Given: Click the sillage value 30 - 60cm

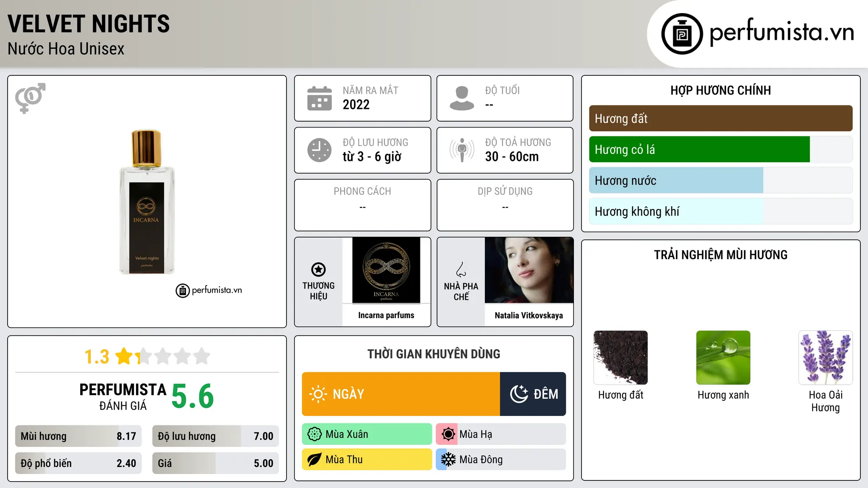Looking at the screenshot, I should 512,157.
